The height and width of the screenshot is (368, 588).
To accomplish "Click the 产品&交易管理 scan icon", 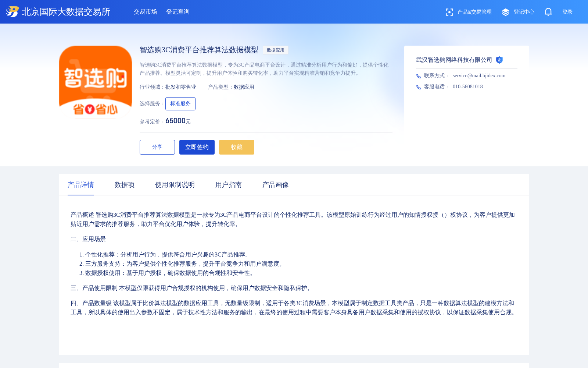I will pyautogui.click(x=449, y=12).
